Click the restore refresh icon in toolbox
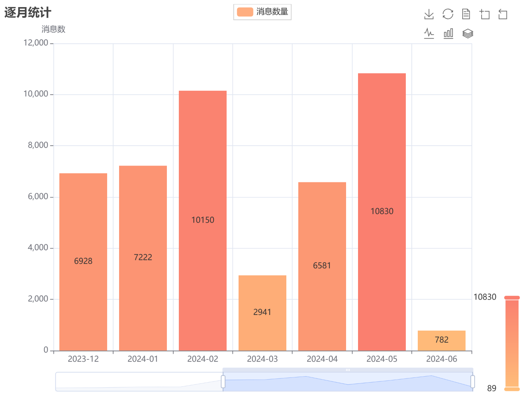The height and width of the screenshot is (405, 532). [x=448, y=15]
